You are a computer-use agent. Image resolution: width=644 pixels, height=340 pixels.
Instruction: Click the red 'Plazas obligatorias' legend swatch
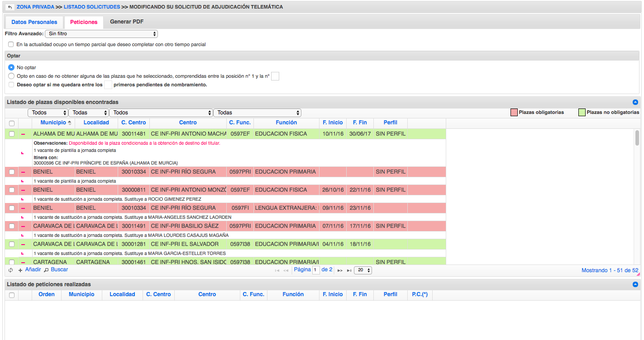point(514,113)
